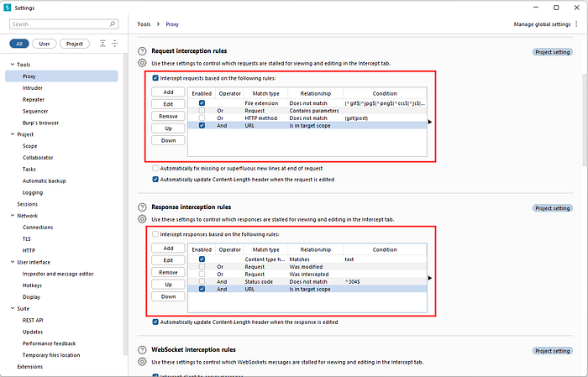This screenshot has height=377, width=588.
Task: Select the Project filter tab
Action: [x=75, y=44]
